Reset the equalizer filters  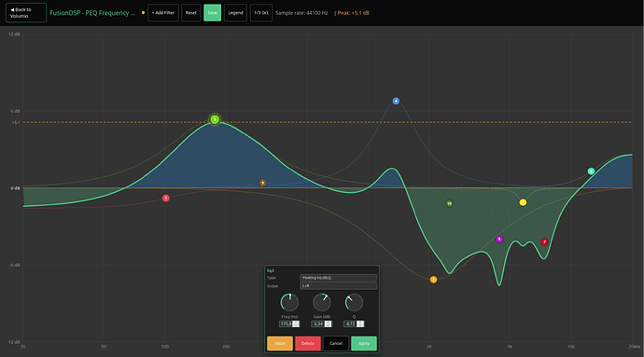point(191,13)
